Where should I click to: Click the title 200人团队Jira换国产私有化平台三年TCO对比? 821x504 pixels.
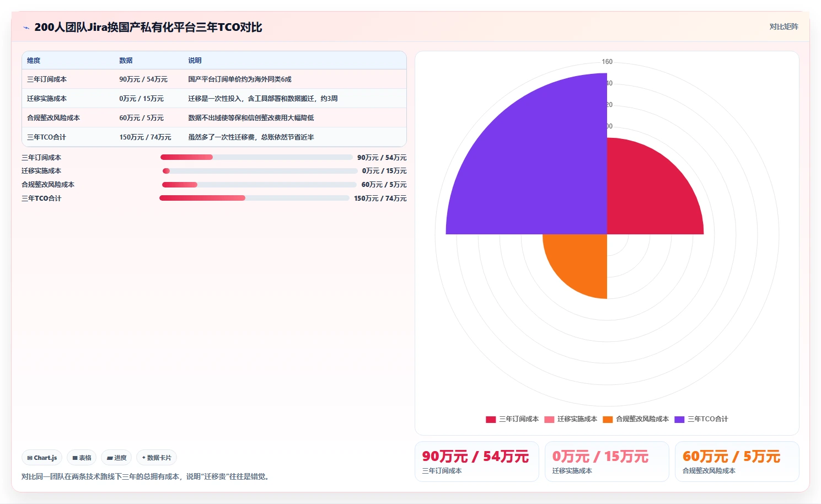coord(148,27)
